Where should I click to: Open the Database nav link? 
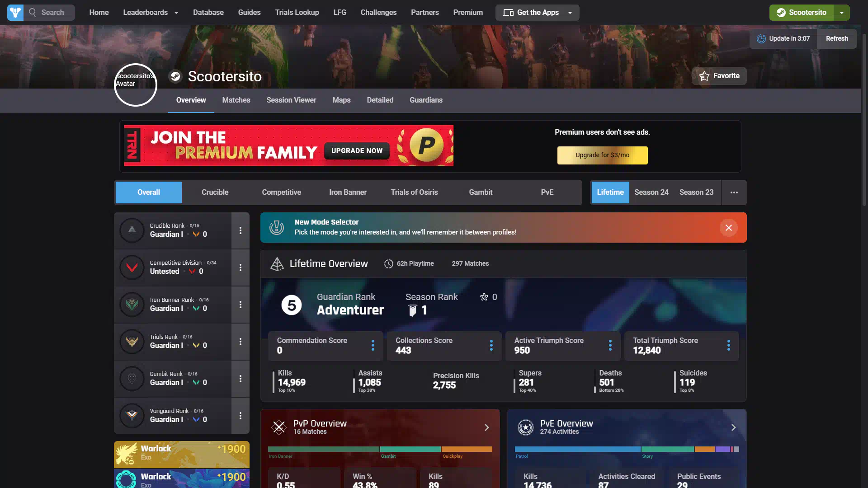pyautogui.click(x=208, y=13)
